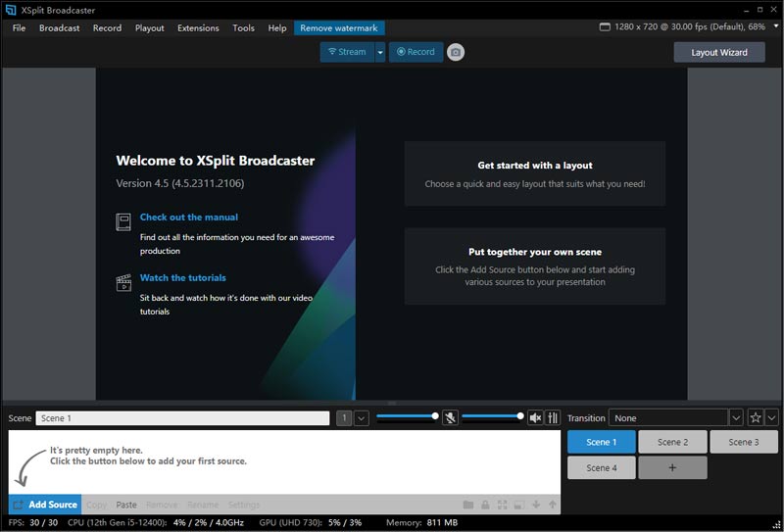Click Paste in the source toolbar
This screenshot has width=784, height=532.
tap(126, 505)
